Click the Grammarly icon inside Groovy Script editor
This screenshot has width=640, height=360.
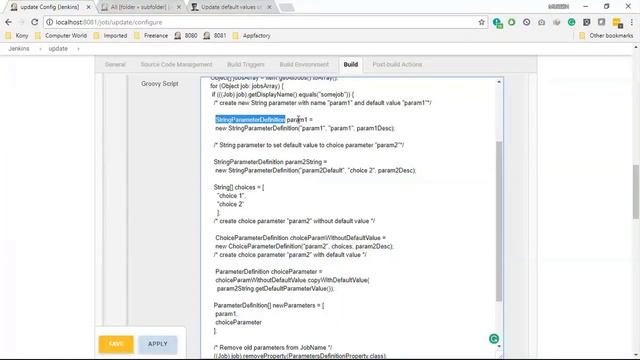click(494, 338)
